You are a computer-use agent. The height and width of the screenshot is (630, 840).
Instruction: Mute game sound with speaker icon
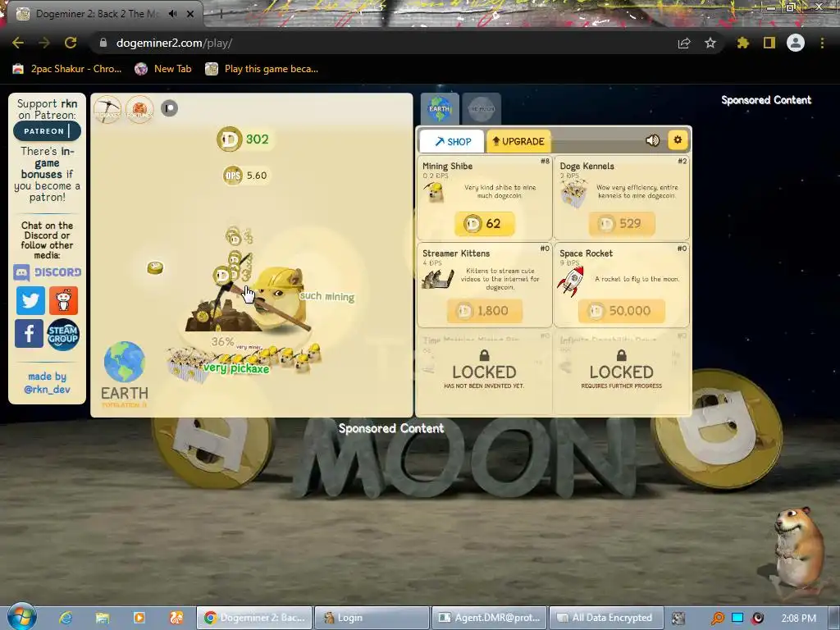pyautogui.click(x=652, y=140)
